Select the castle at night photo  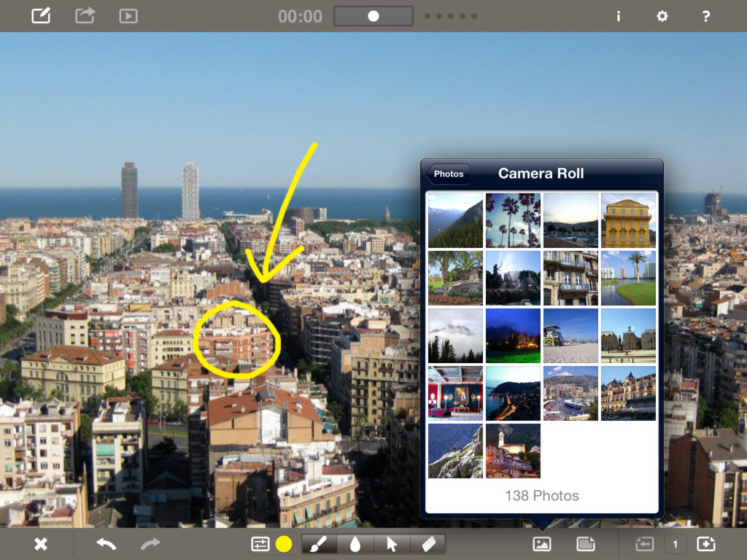click(513, 335)
